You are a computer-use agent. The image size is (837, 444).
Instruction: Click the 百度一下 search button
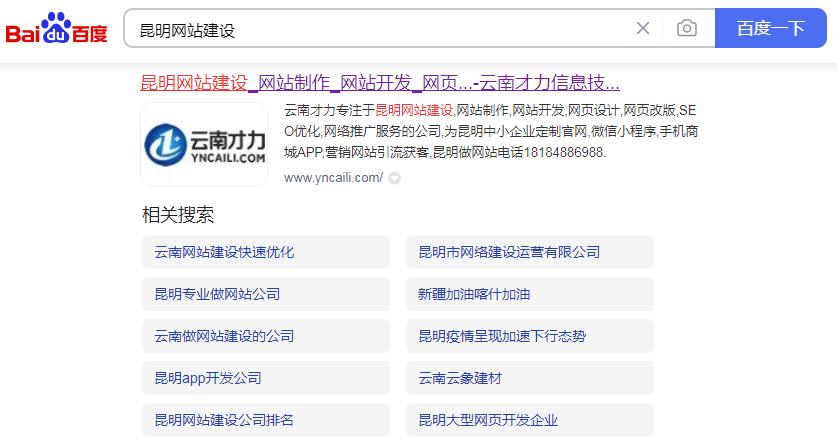pyautogui.click(x=770, y=28)
